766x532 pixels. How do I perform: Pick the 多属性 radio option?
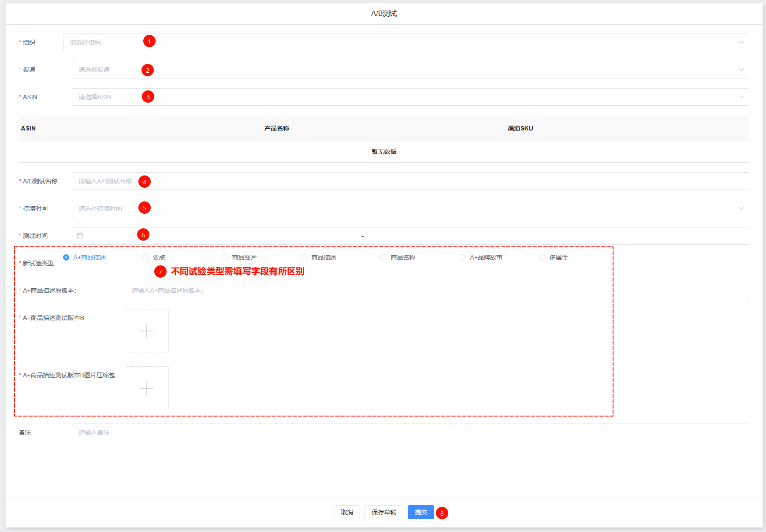point(542,257)
